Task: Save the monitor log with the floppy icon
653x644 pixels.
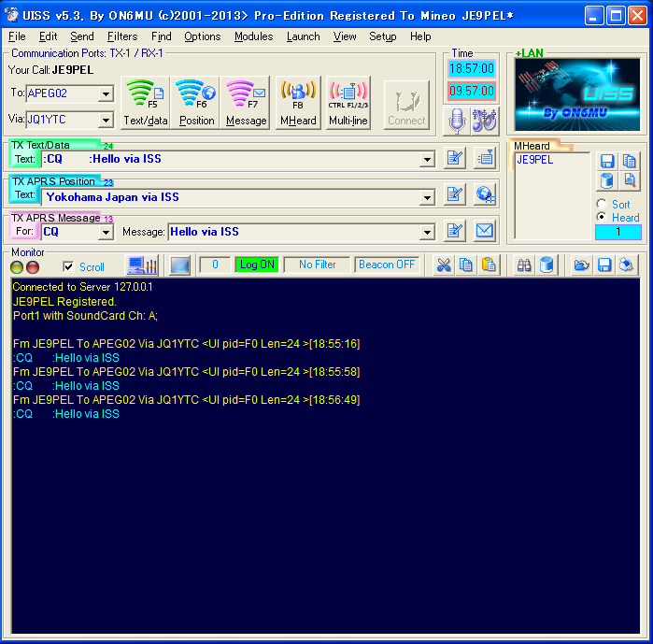Action: point(603,265)
